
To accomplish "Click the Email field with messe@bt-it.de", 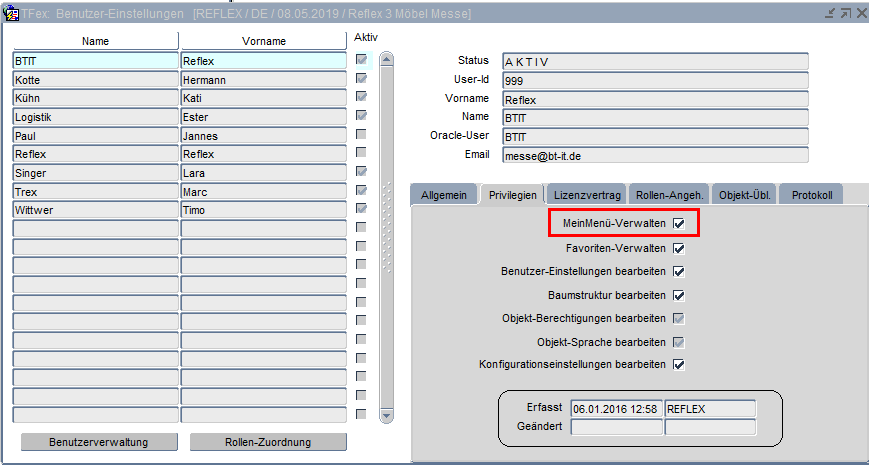I will tap(654, 155).
